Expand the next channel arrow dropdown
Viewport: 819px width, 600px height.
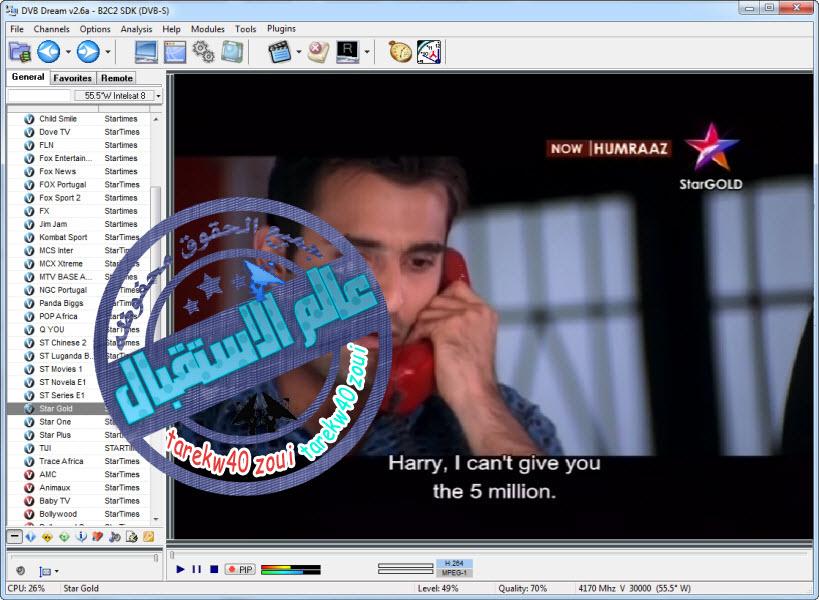pos(108,52)
